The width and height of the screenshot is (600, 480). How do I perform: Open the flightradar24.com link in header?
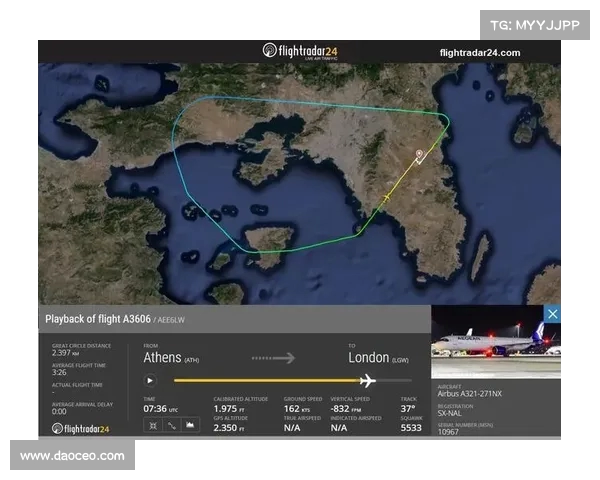pyautogui.click(x=480, y=53)
